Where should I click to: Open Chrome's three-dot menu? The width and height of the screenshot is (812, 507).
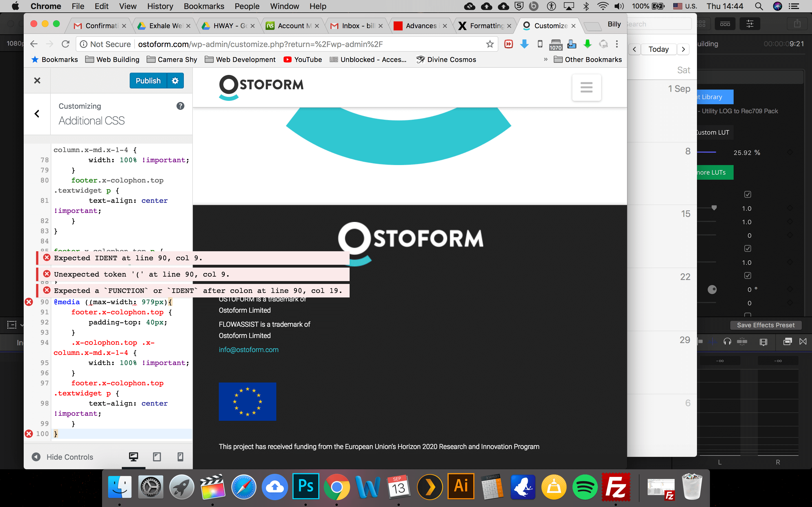[x=617, y=44]
